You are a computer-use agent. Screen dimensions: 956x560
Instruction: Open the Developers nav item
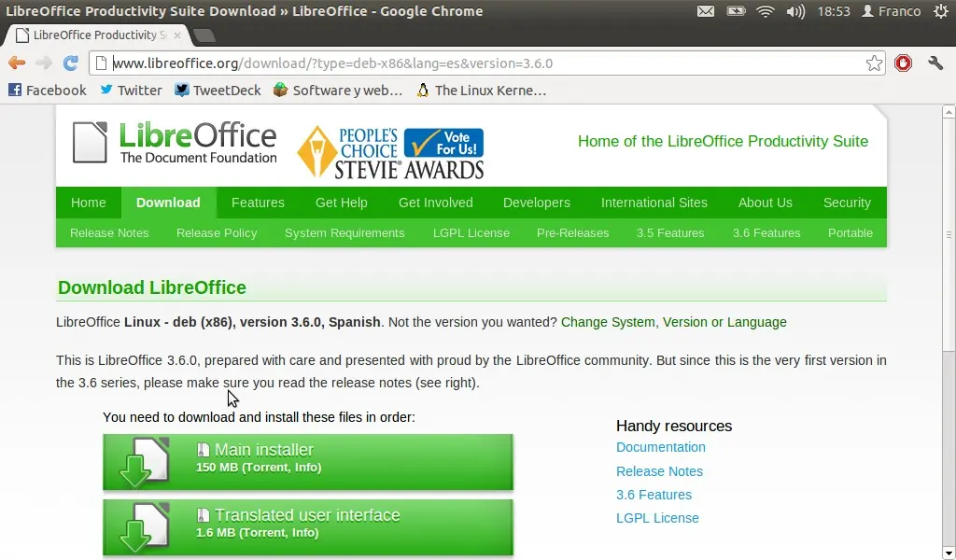pos(537,203)
